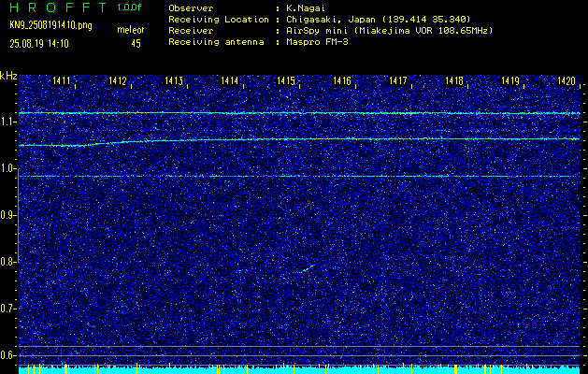Select the 1419 time axis label

pyautogui.click(x=510, y=80)
